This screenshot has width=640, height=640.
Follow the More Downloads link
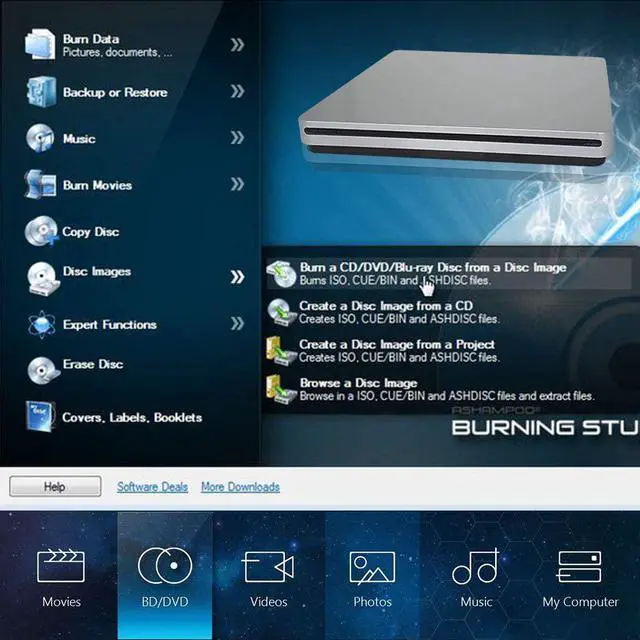[x=240, y=487]
